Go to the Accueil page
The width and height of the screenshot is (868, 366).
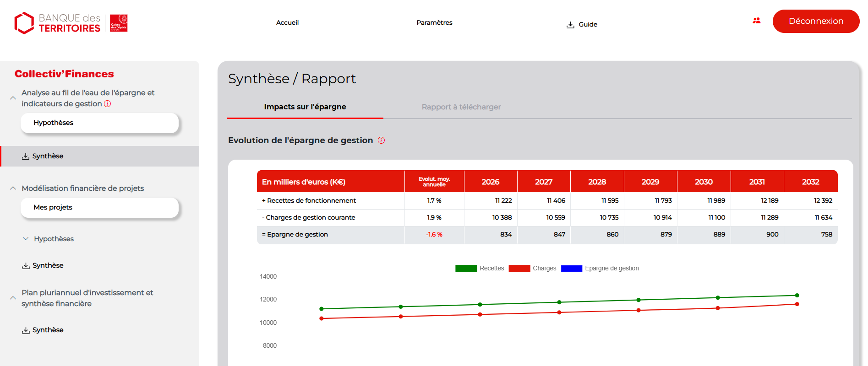point(287,22)
